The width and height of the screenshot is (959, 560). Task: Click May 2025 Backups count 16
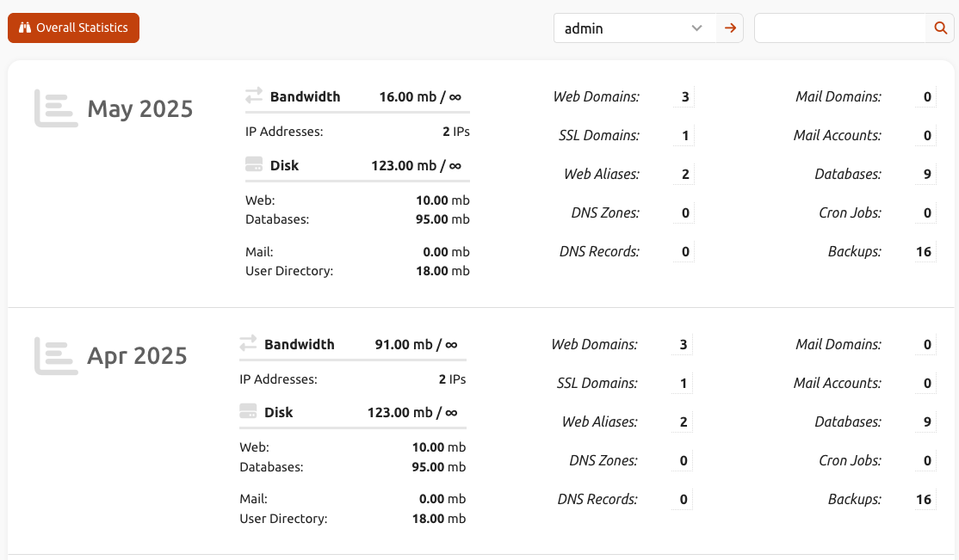pos(925,251)
